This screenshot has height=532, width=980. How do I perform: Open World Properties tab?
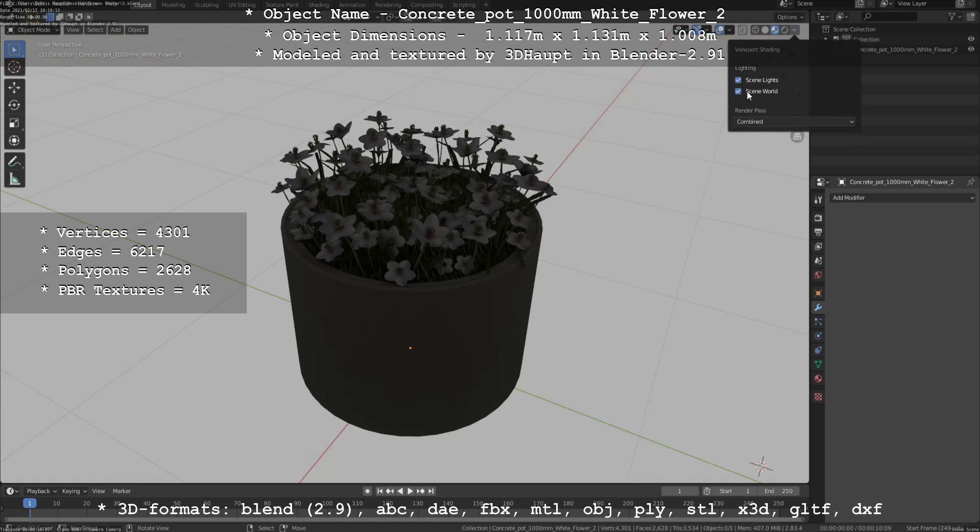818,275
